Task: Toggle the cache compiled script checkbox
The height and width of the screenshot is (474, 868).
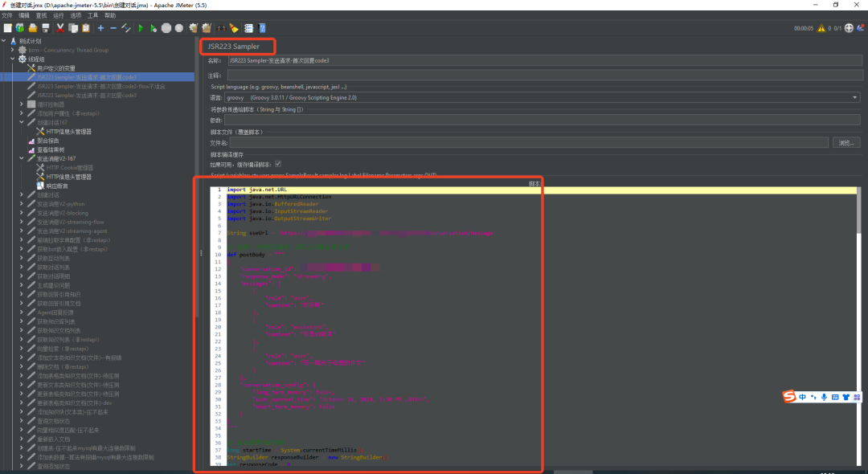Action: pyautogui.click(x=278, y=164)
